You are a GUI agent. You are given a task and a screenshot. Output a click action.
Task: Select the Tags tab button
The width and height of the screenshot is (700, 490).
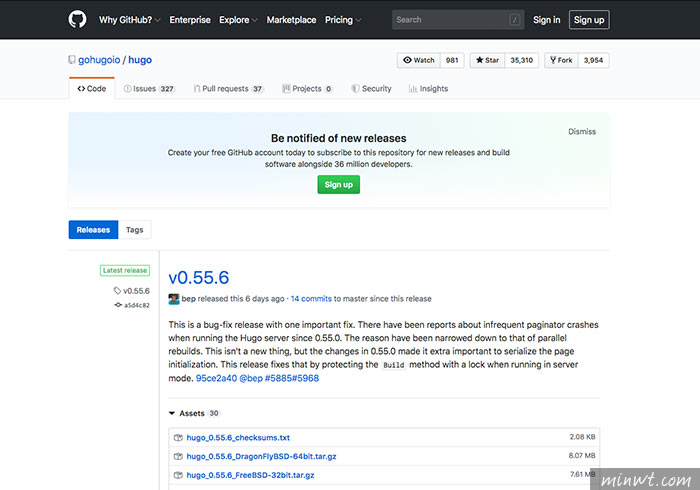click(134, 230)
